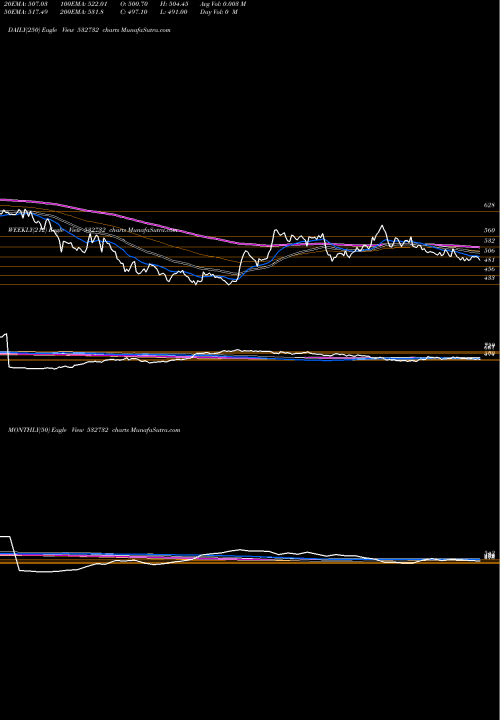Viewport: 500px width, 720px height.
Task: Select the high price 'H:' value
Action: pos(174,4)
